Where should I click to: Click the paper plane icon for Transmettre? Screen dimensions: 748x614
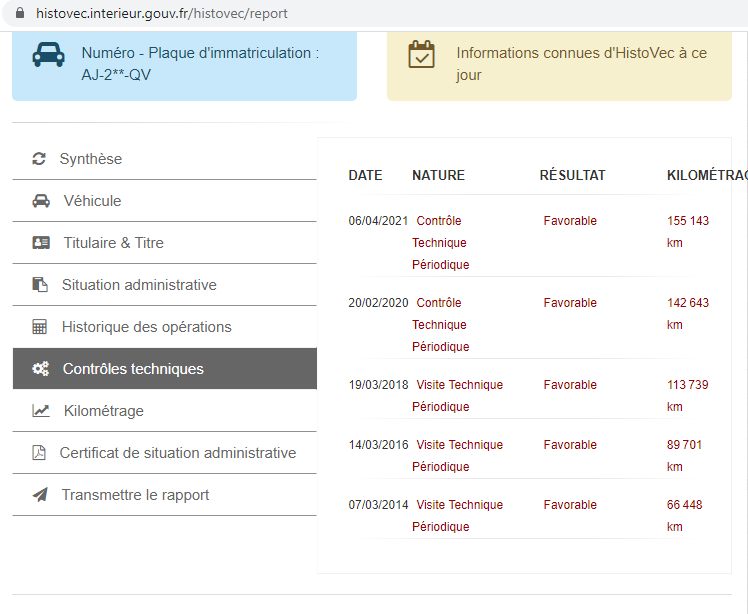(x=40, y=495)
